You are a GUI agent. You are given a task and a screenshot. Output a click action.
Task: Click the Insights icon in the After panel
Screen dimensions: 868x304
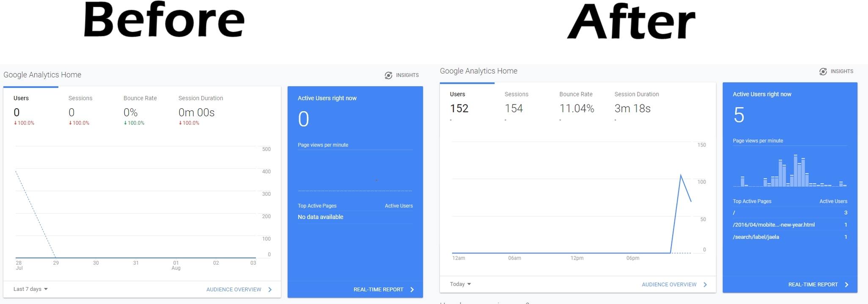823,71
